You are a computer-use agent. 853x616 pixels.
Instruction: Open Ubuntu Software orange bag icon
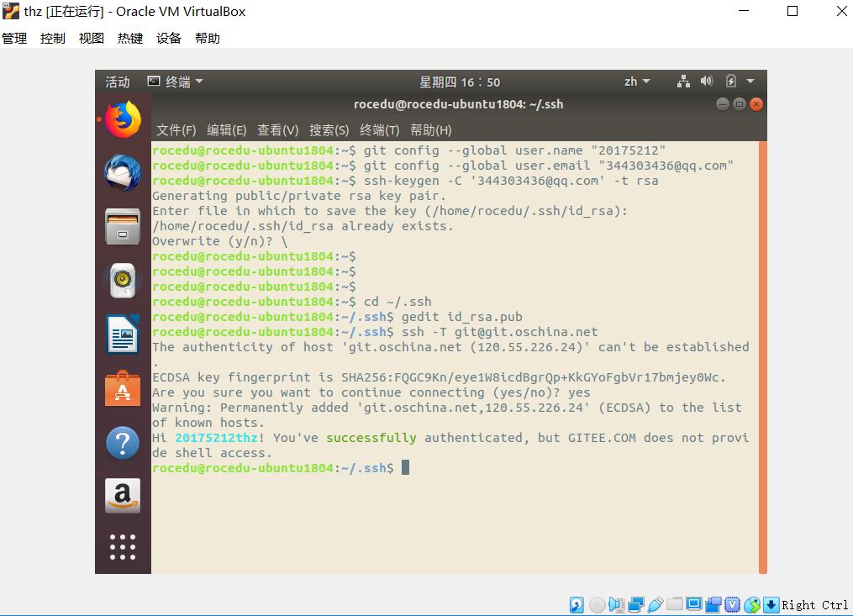123,388
